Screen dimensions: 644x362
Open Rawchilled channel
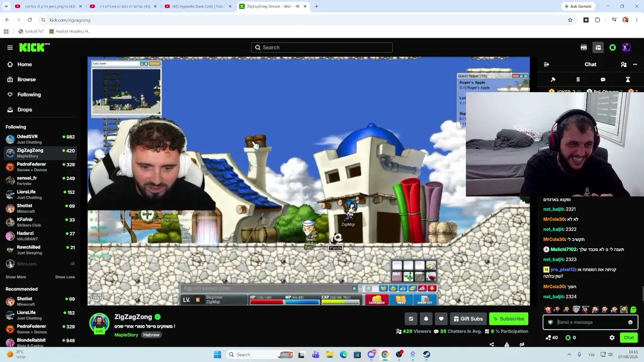[x=40, y=250]
